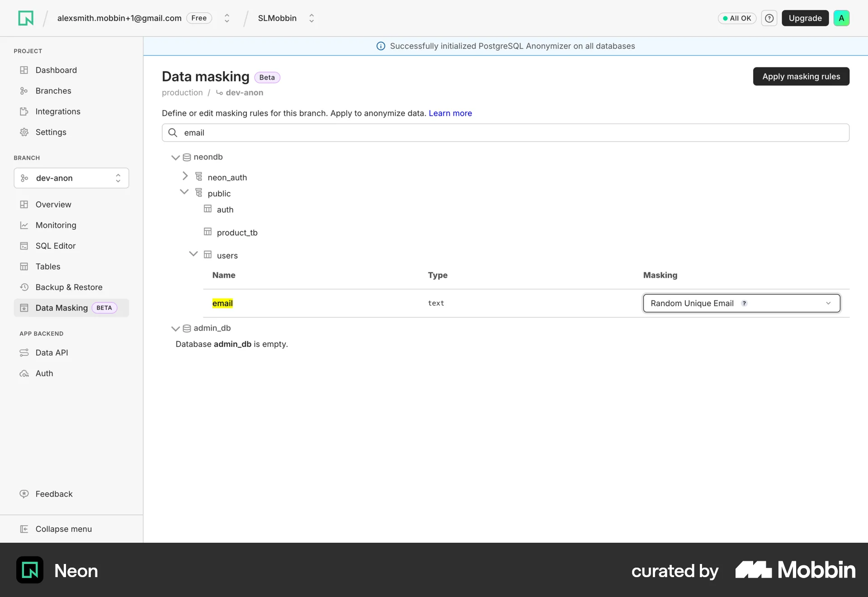Click the Upgrade button

pyautogui.click(x=805, y=18)
